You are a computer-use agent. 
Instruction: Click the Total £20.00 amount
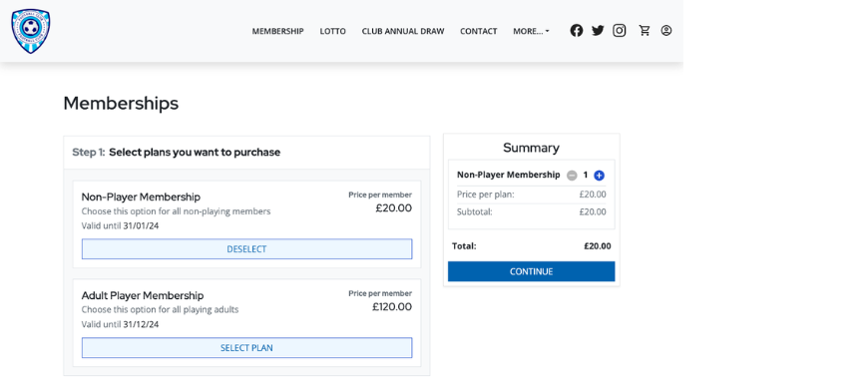tap(598, 246)
